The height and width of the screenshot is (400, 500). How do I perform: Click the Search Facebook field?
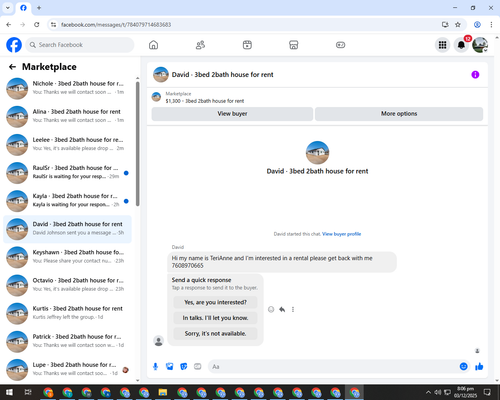(x=80, y=45)
